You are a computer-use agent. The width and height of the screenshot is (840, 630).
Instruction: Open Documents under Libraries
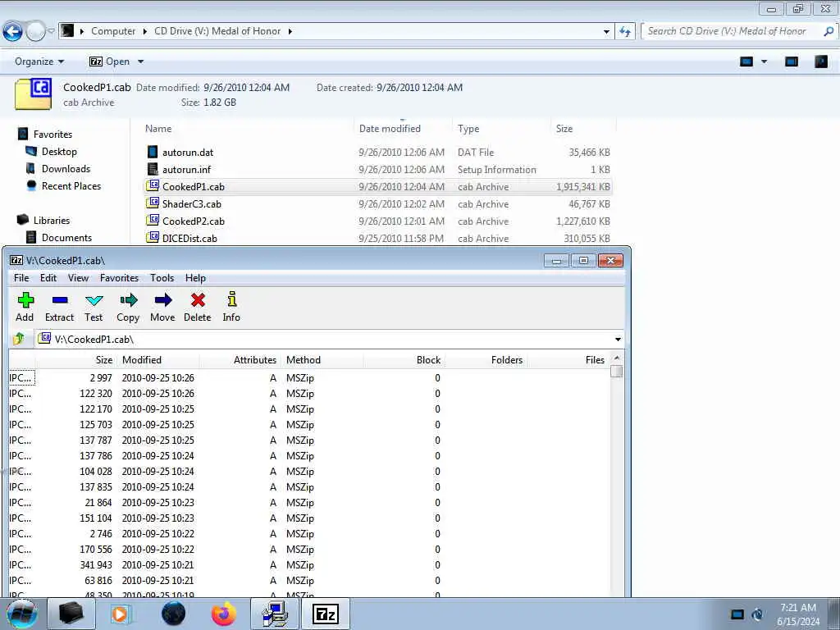66,237
